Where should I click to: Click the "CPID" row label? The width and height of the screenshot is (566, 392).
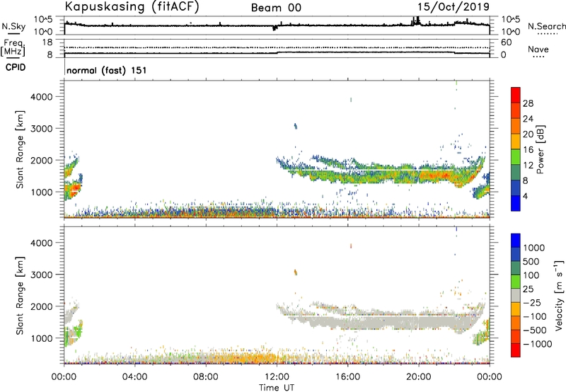tap(16, 67)
